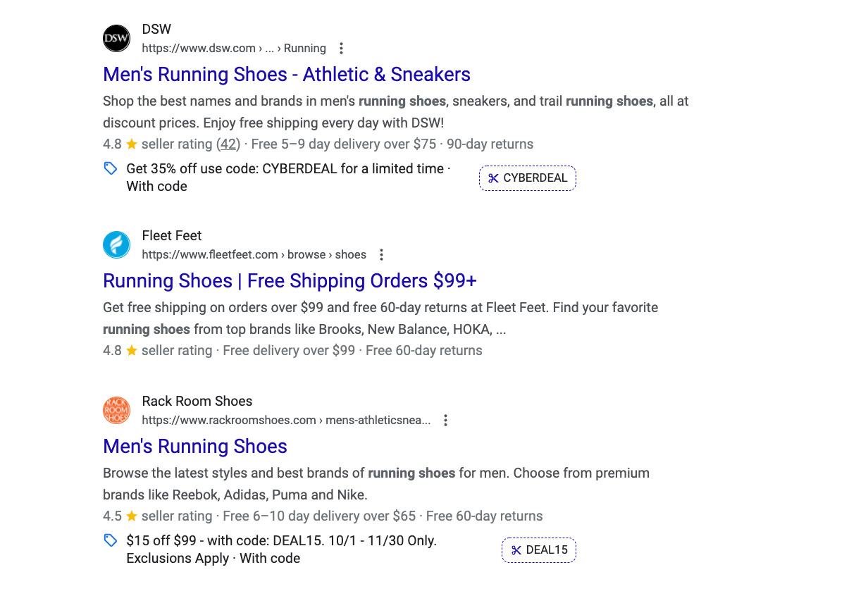Open the three-dot menu for DSW result
868x596 pixels.
coord(341,49)
